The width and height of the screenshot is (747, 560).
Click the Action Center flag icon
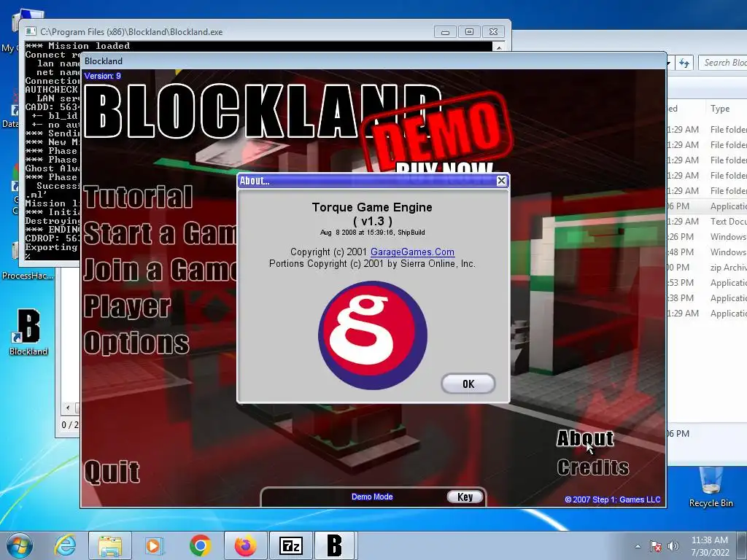click(656, 546)
